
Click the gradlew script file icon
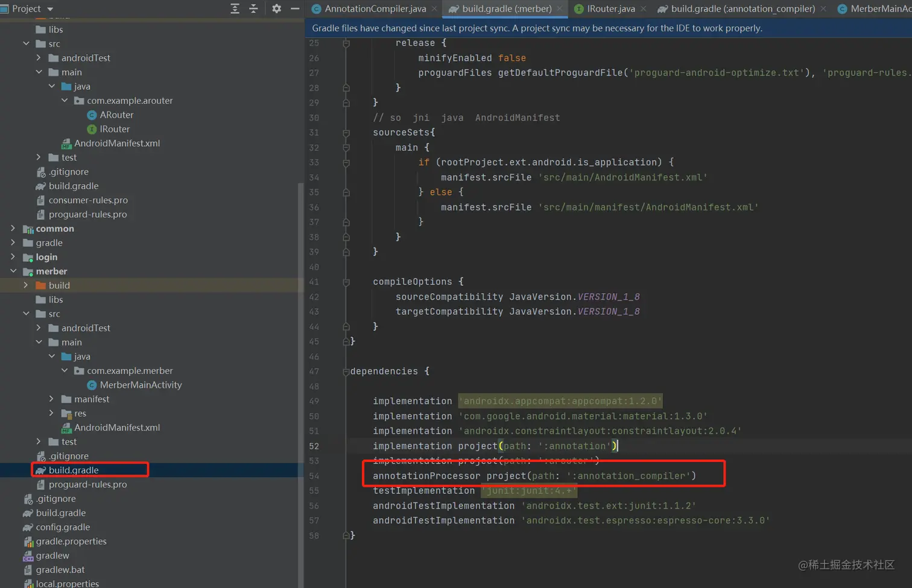[x=28, y=555]
